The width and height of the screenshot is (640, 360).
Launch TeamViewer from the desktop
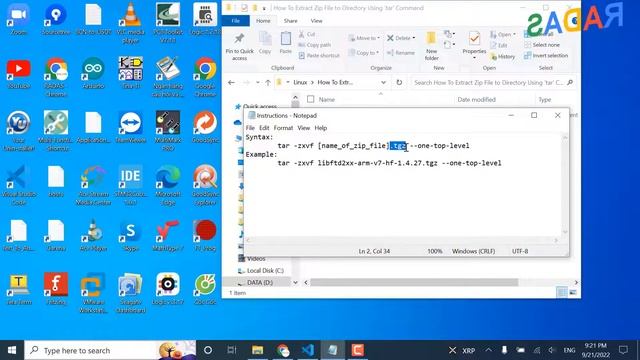pyautogui.click(x=131, y=127)
